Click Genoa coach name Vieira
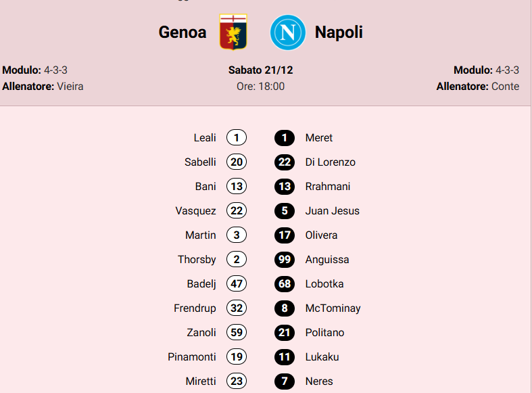This screenshot has width=532, height=393. 70,87
